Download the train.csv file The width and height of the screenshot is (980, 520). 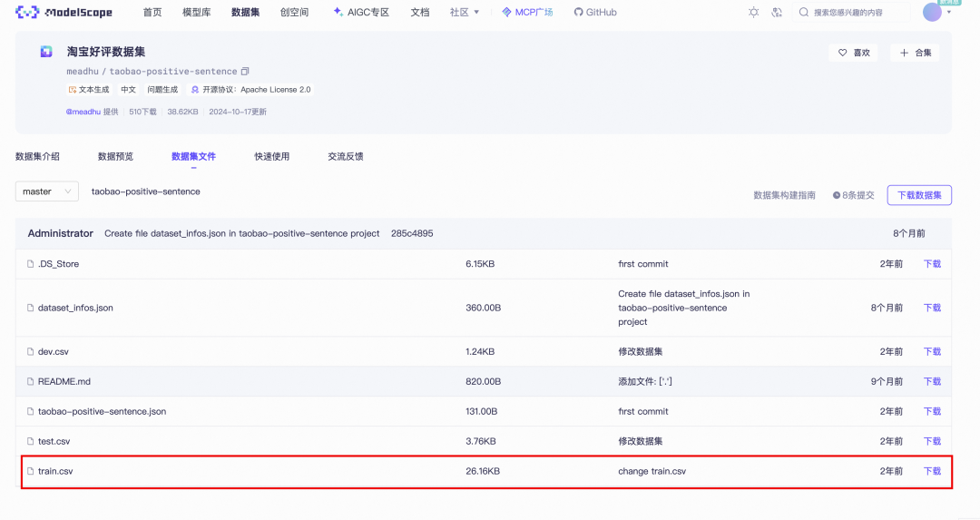[932, 471]
